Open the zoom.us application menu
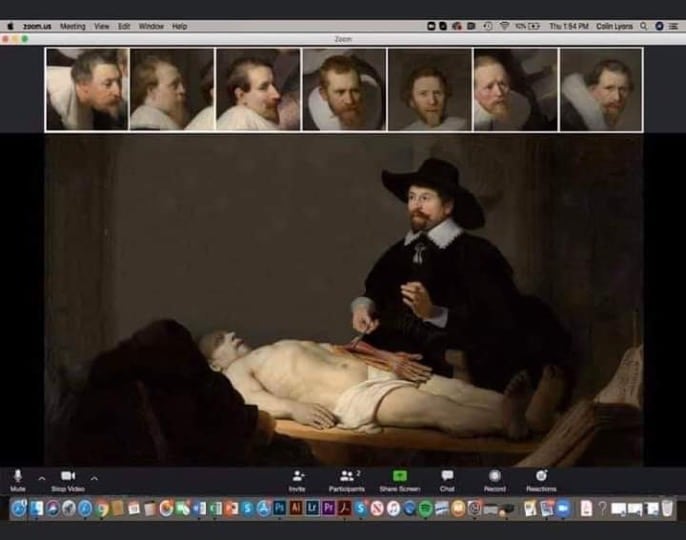Screen dimensions: 686x540 pyautogui.click(x=38, y=26)
